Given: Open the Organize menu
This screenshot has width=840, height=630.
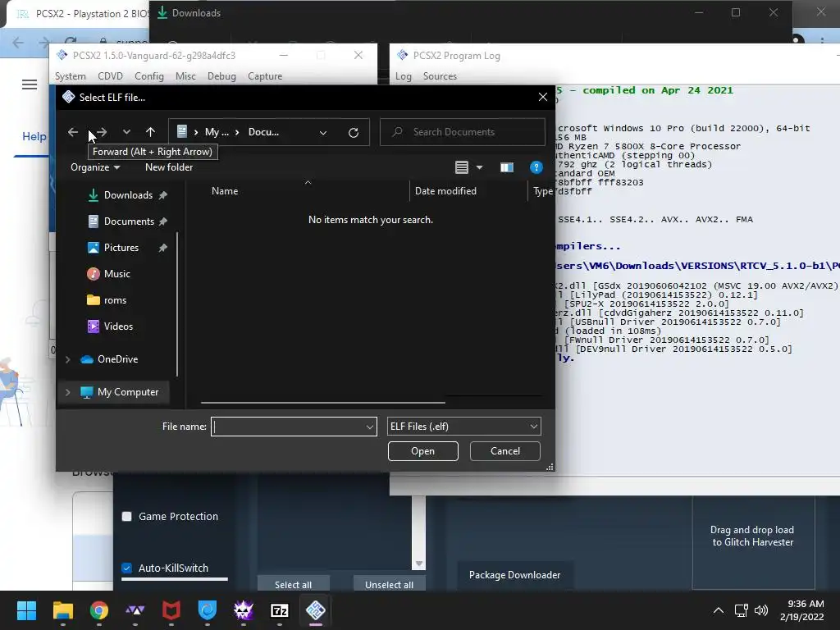Looking at the screenshot, I should (x=95, y=167).
